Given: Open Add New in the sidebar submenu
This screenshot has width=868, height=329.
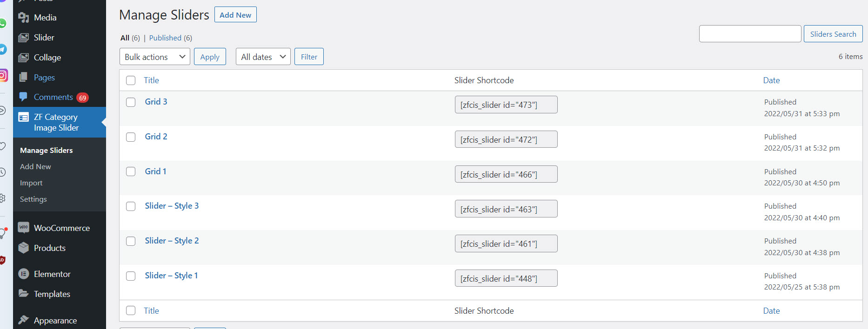Looking at the screenshot, I should 35,167.
